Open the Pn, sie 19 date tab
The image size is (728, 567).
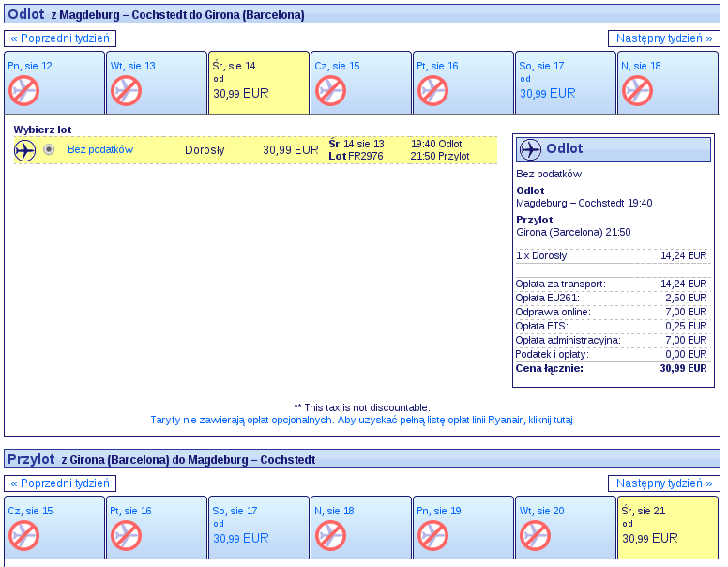463,527
